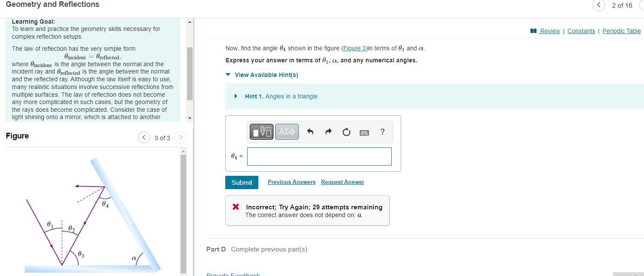Click inside the theta 4 answer input box
This screenshot has width=644, height=276.
pos(319,156)
